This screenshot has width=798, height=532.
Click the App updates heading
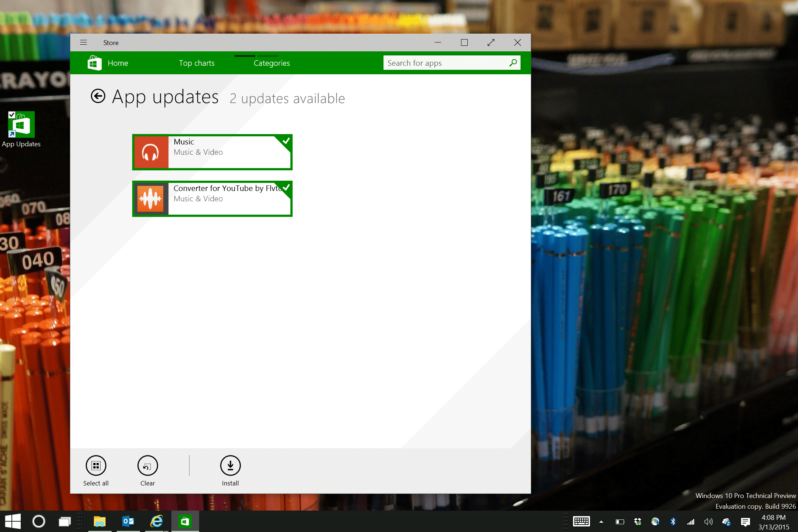coord(165,97)
